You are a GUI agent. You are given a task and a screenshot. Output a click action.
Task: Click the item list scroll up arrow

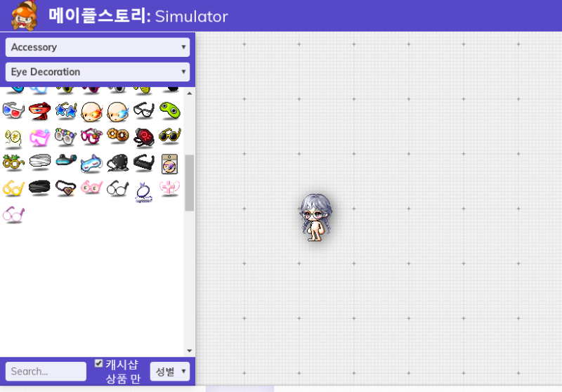(190, 93)
